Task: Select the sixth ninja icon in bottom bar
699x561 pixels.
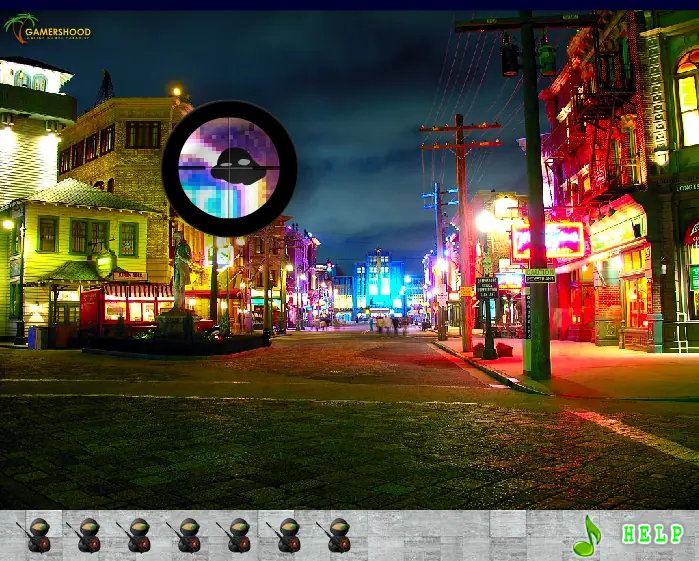Action: (x=285, y=535)
